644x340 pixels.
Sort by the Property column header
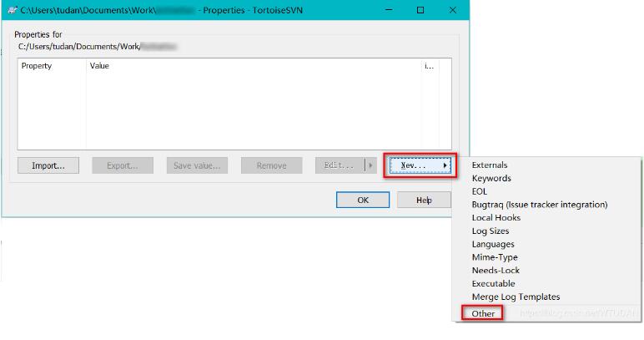pyautogui.click(x=52, y=66)
